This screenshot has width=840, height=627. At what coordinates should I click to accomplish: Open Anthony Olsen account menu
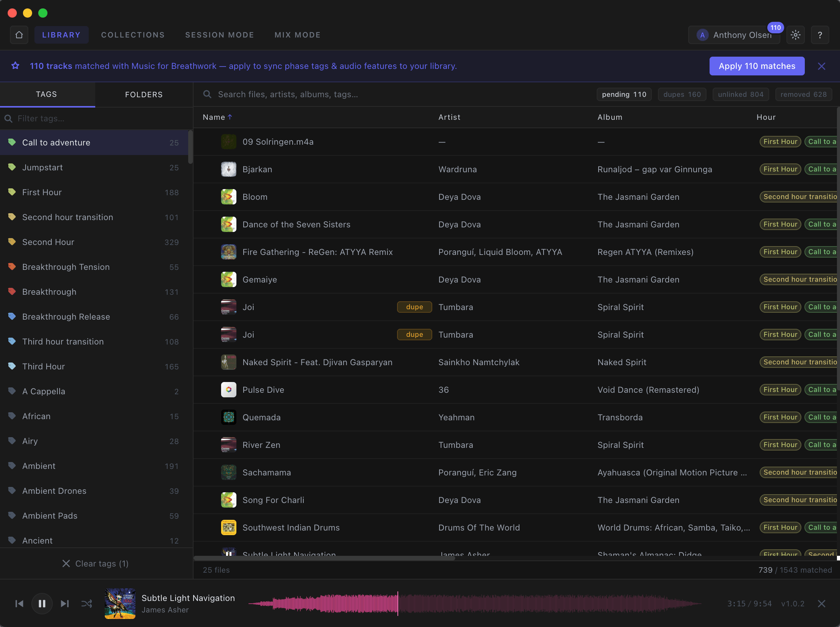[x=734, y=35]
